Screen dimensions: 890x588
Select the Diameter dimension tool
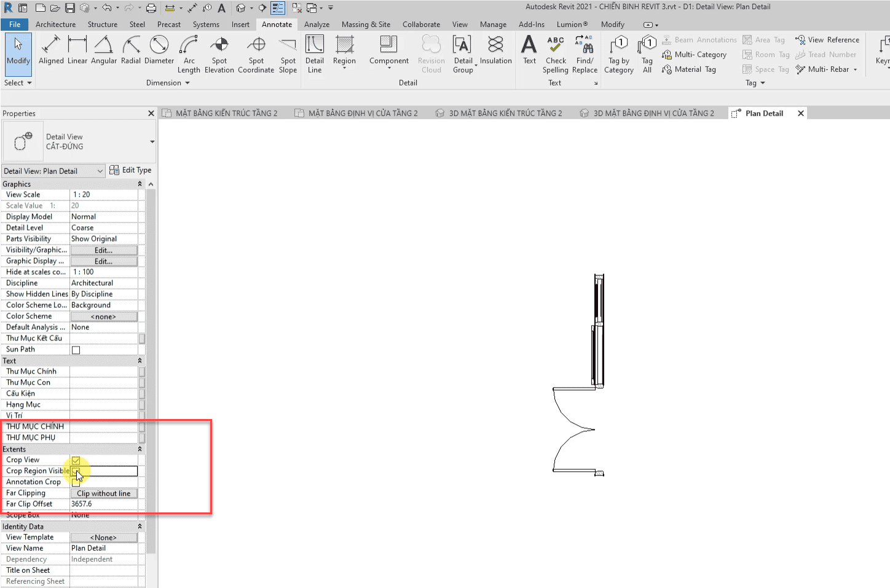tap(159, 50)
